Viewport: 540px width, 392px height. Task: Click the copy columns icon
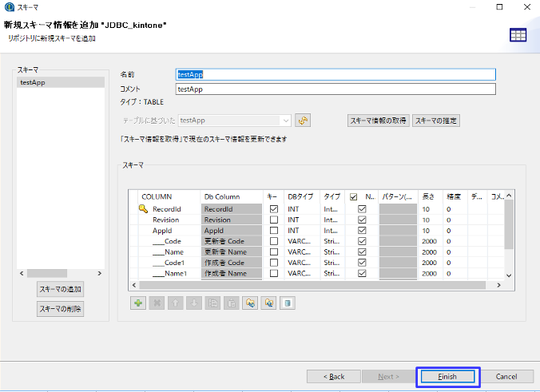pos(212,303)
